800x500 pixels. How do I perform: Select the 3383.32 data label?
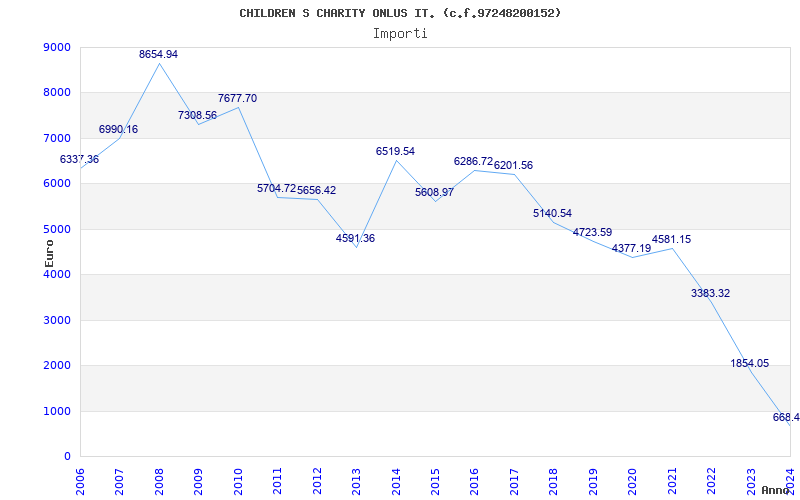tap(711, 293)
